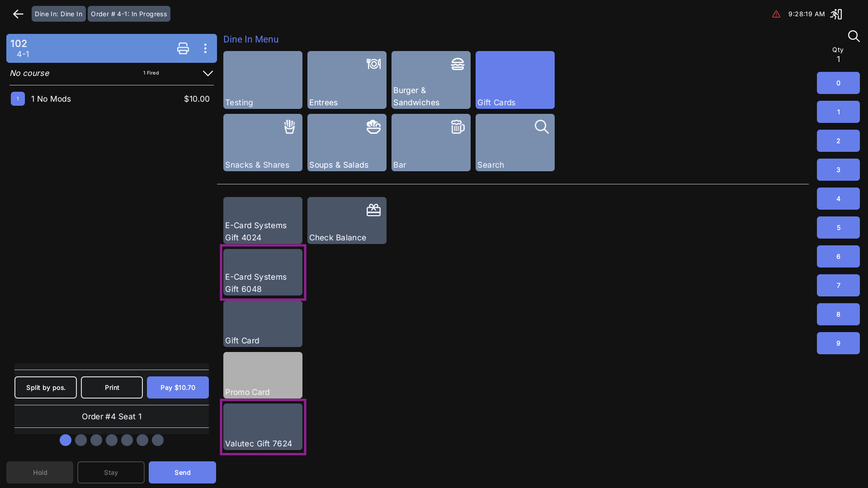Select seat 1 checkbox on No Mods item
This screenshot has height=488, width=868.
[18, 99]
